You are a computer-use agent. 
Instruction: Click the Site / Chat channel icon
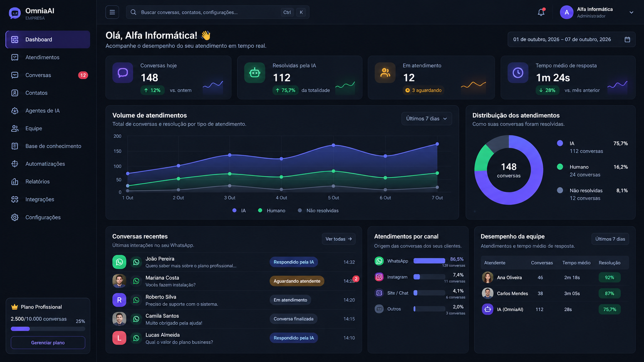pyautogui.click(x=379, y=293)
